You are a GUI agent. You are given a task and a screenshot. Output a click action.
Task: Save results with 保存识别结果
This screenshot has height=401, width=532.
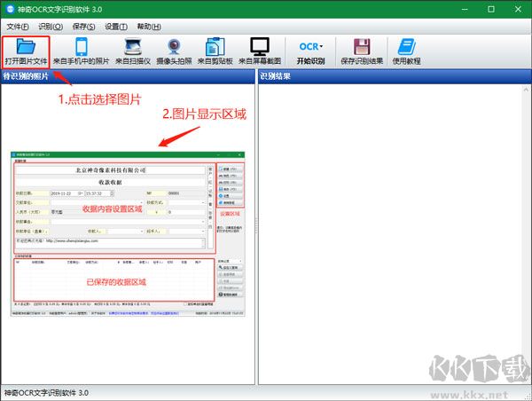point(362,51)
